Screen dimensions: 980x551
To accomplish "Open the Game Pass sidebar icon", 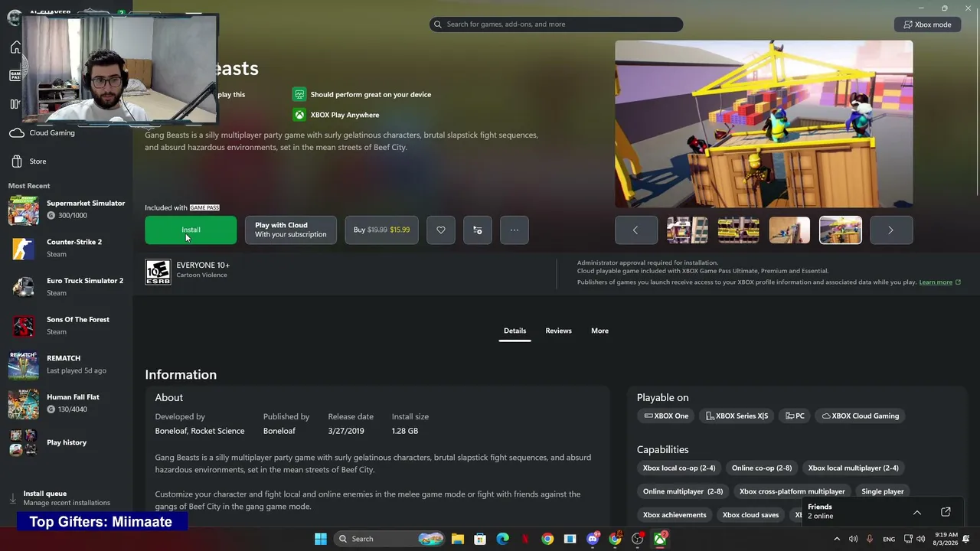I will [15, 75].
